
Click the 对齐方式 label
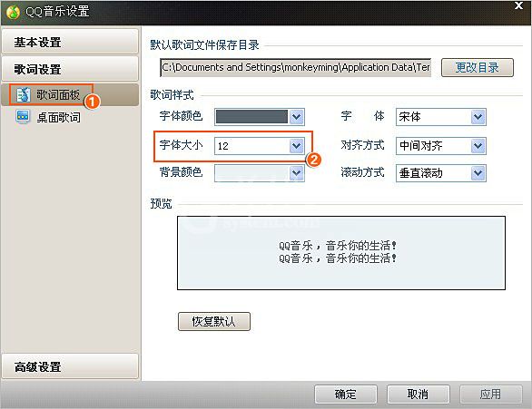tap(363, 145)
